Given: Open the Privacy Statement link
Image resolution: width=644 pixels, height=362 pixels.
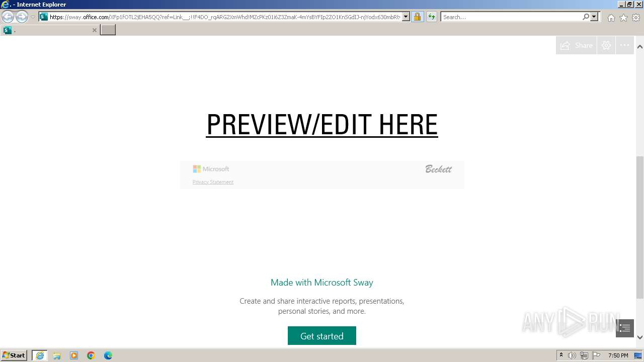Looking at the screenshot, I should pos(213,182).
